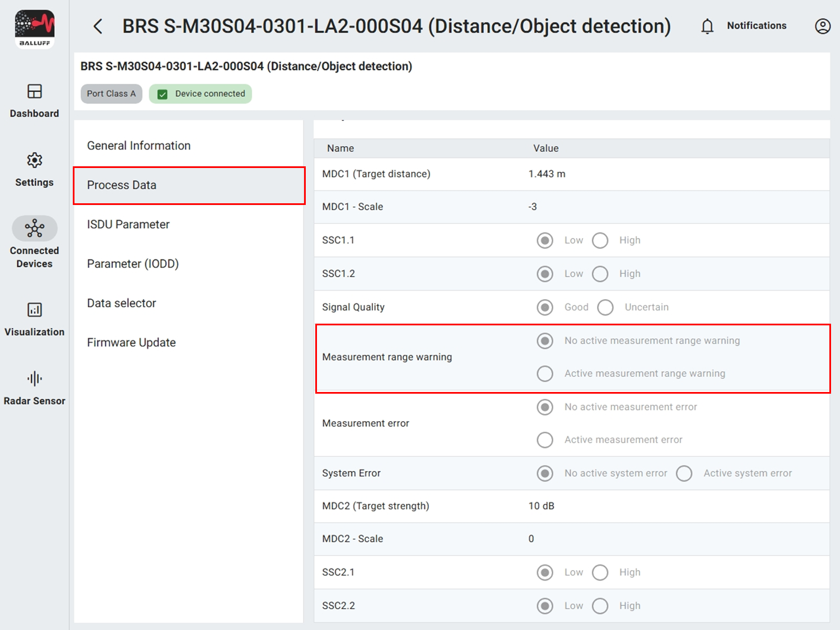
Task: Click the Device connected status badge
Action: click(x=200, y=94)
